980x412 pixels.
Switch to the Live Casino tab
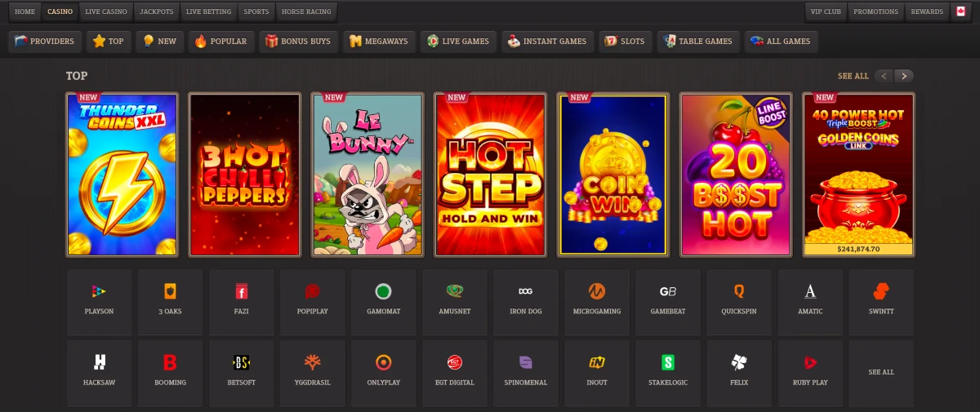pyautogui.click(x=106, y=11)
